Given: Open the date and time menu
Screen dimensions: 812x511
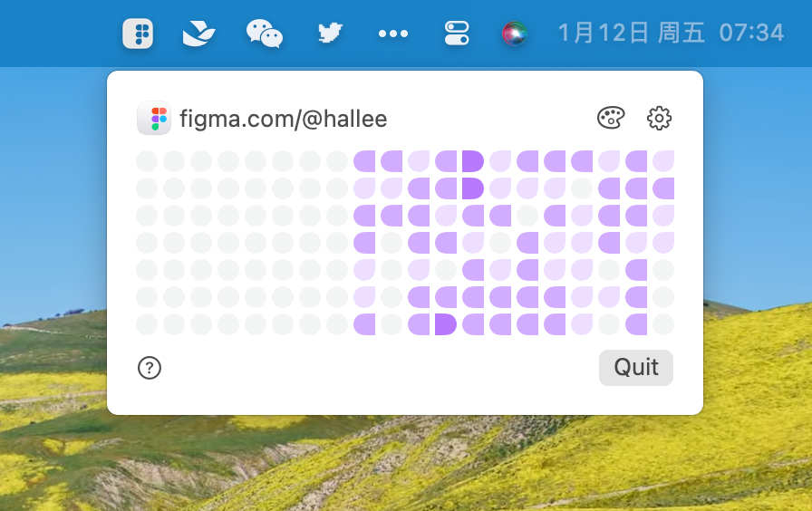Looking at the screenshot, I should click(671, 34).
